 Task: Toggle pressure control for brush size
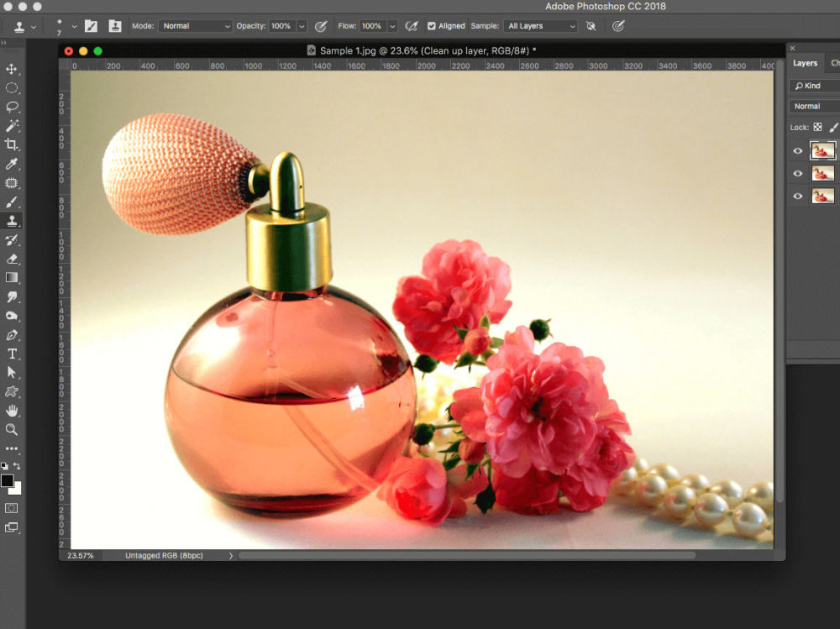[618, 26]
